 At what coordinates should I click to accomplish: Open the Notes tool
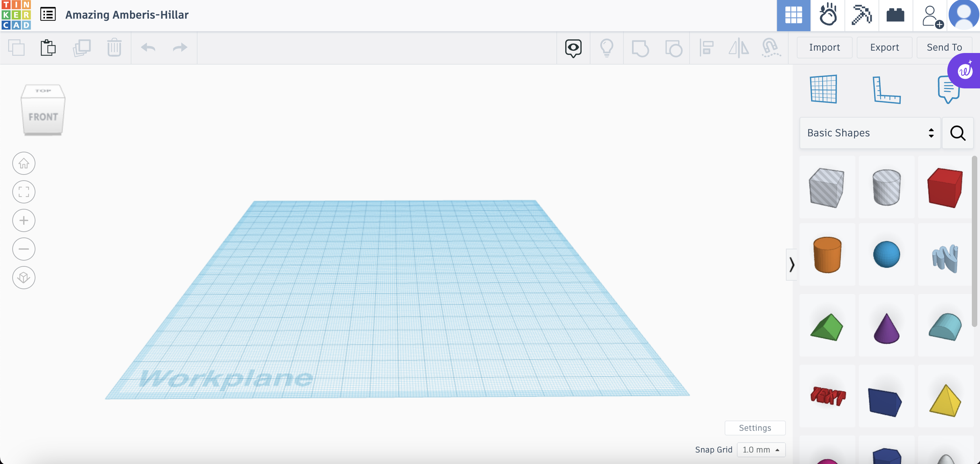tap(948, 89)
